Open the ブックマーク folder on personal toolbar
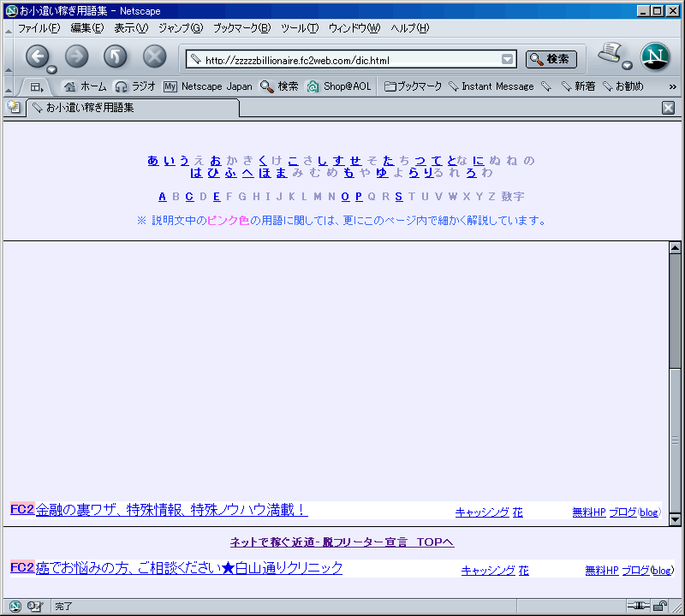Screen dimensions: 685x616 (413, 86)
